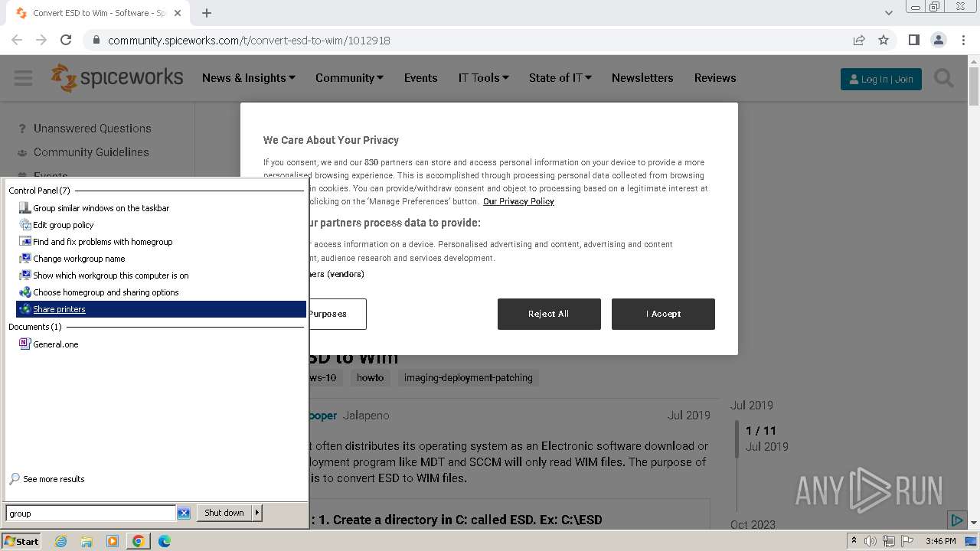The image size is (980, 551).
Task: Open File Explorer from taskbar
Action: pos(87,541)
